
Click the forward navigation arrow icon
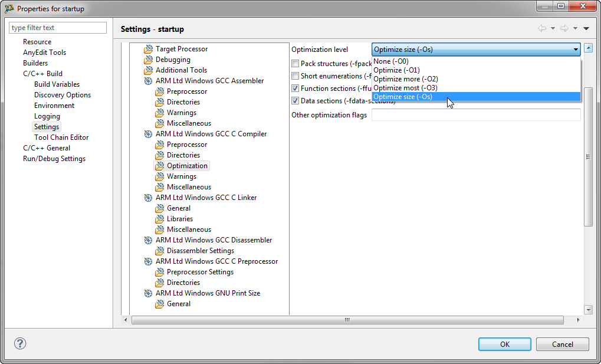point(564,29)
